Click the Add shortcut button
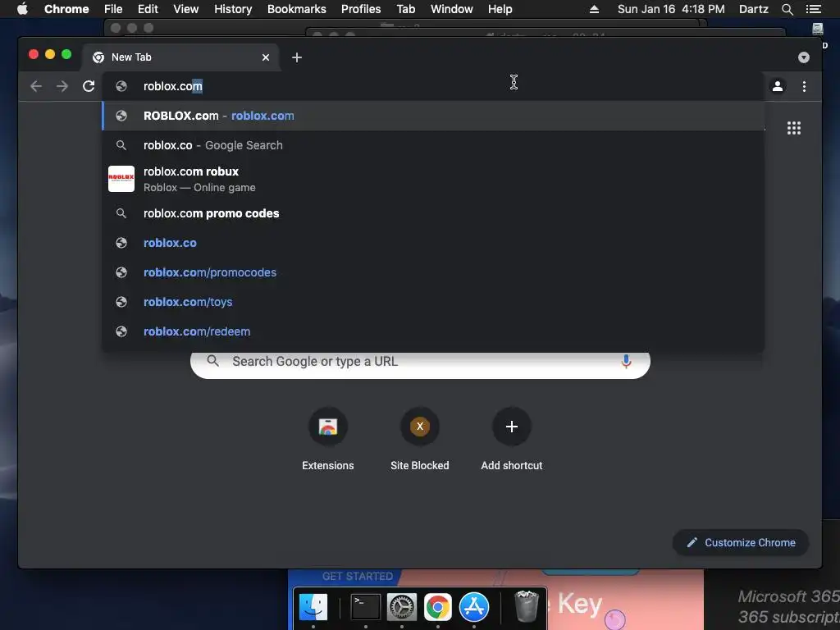This screenshot has width=840, height=630. pos(512,440)
